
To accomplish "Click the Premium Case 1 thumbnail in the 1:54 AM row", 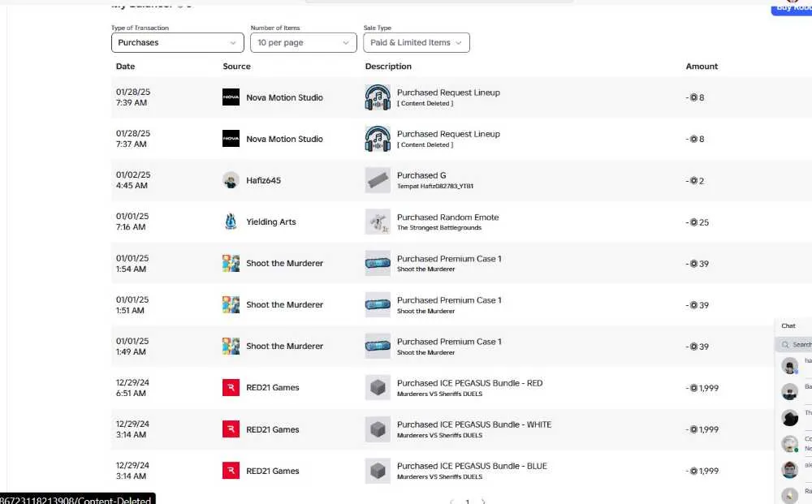I will click(x=378, y=263).
